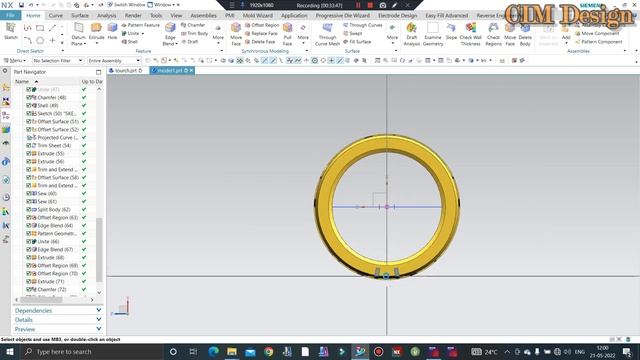Open the Edge Blend tool
Screen dimensions: 640x360
(170, 34)
